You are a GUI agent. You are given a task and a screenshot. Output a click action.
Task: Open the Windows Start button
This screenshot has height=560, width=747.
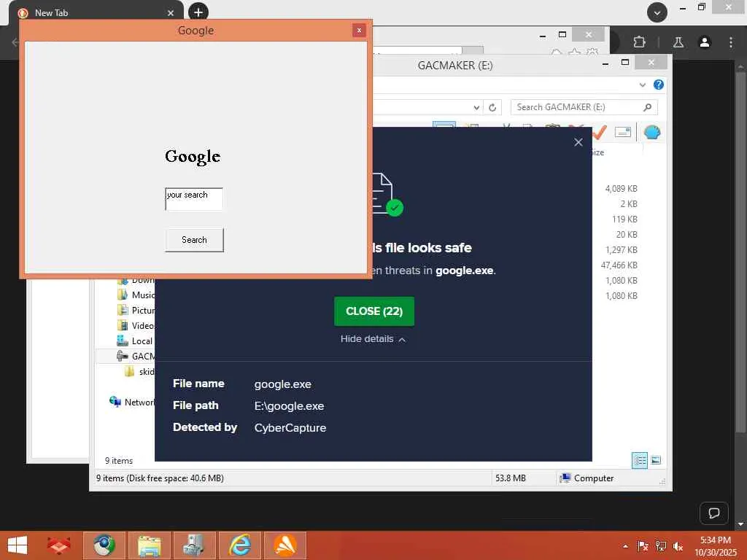coord(18,545)
